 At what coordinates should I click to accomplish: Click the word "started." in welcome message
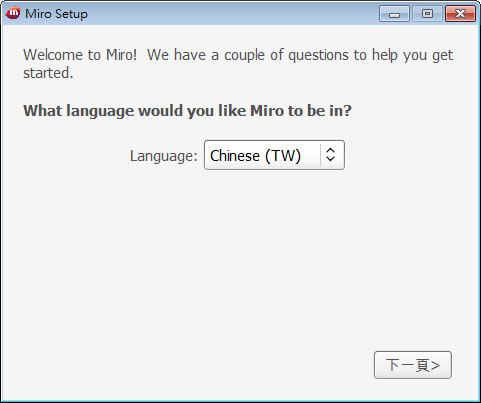tap(48, 73)
